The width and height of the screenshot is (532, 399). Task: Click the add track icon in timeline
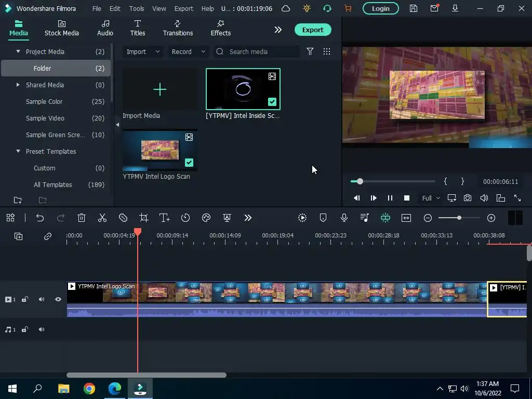click(18, 236)
